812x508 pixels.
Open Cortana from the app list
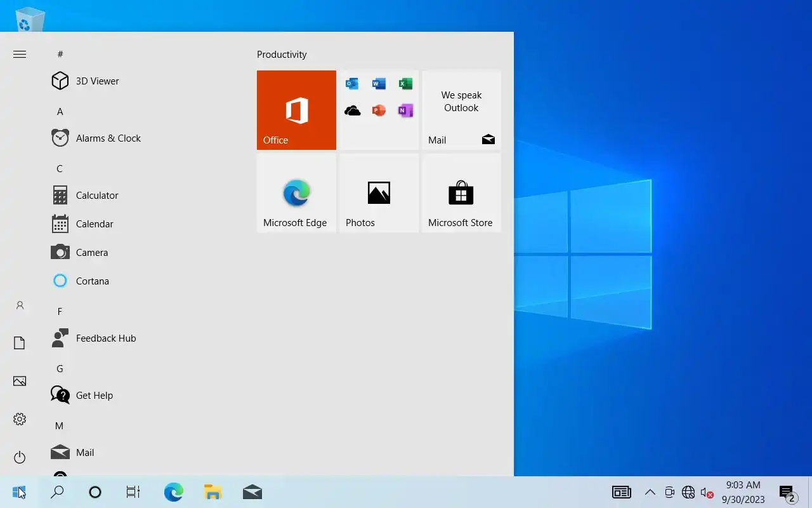point(143,281)
